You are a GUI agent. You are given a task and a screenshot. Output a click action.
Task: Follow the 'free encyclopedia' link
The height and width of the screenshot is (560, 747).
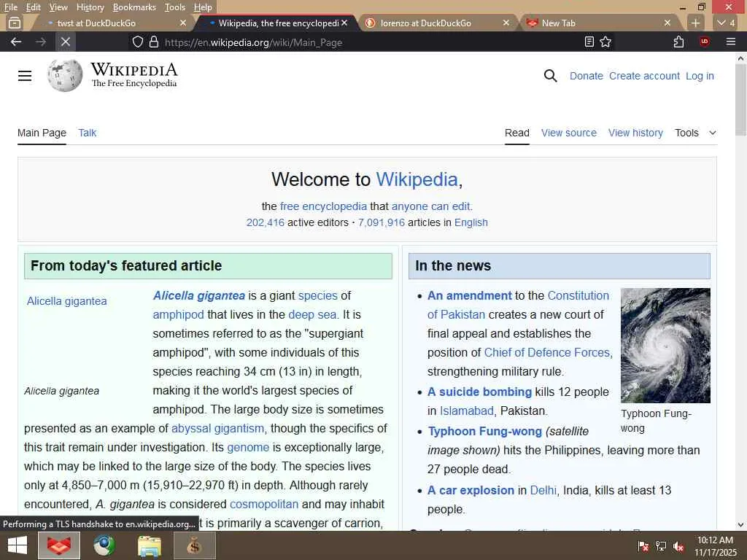point(323,206)
